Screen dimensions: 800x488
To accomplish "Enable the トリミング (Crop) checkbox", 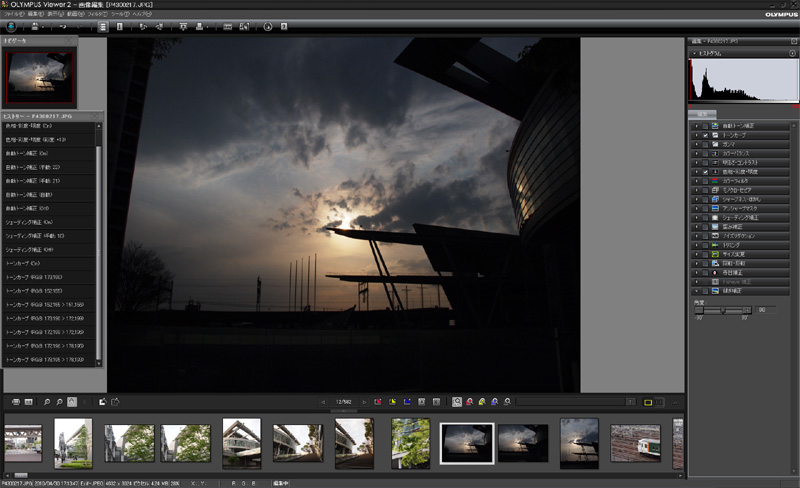I will pos(705,244).
